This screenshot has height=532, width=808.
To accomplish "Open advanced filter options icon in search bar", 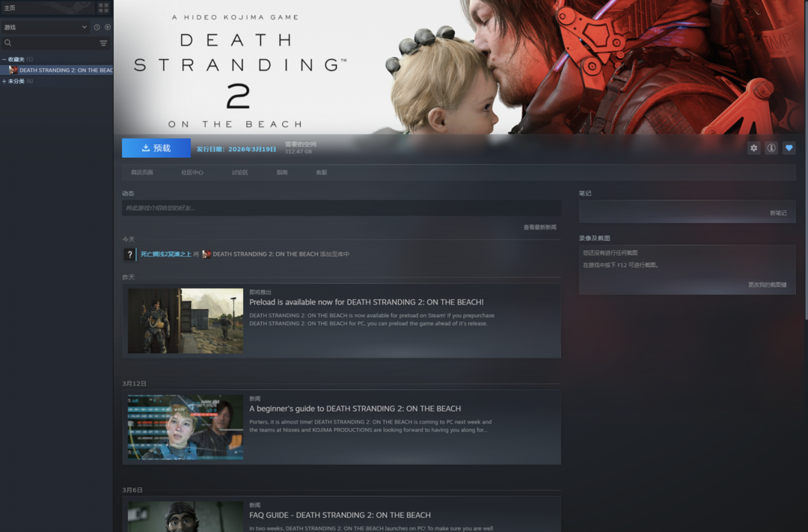I will point(103,43).
